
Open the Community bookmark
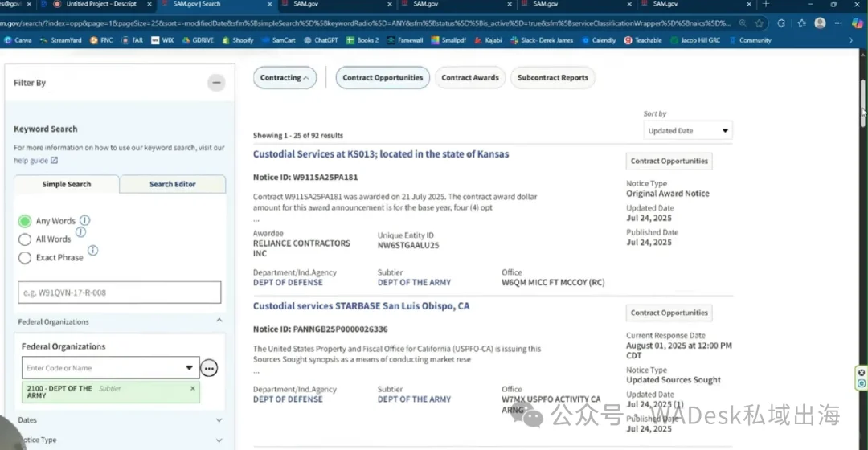[x=751, y=40]
